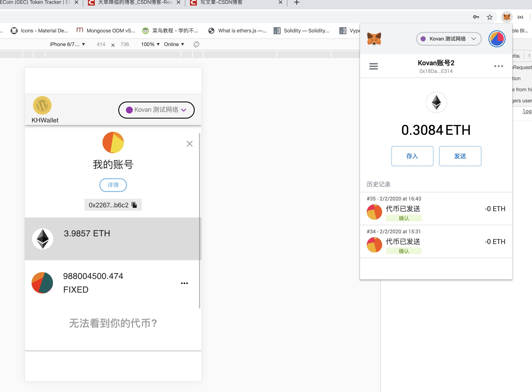Open MetaMask hamburger menu
Viewport: 532px width, 392px height.
(373, 66)
